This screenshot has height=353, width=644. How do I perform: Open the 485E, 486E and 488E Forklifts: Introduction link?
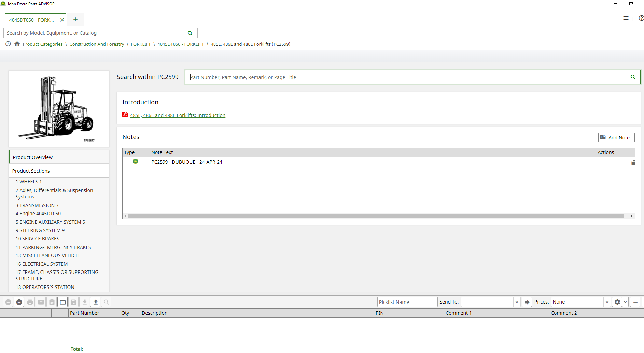click(x=178, y=115)
